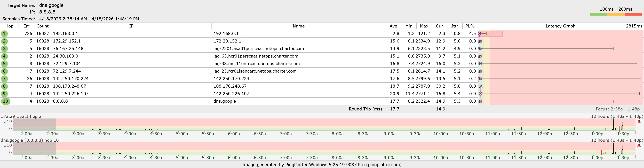Select the hop 6 number icon
This screenshot has height=168, width=644.
click(x=4, y=71)
